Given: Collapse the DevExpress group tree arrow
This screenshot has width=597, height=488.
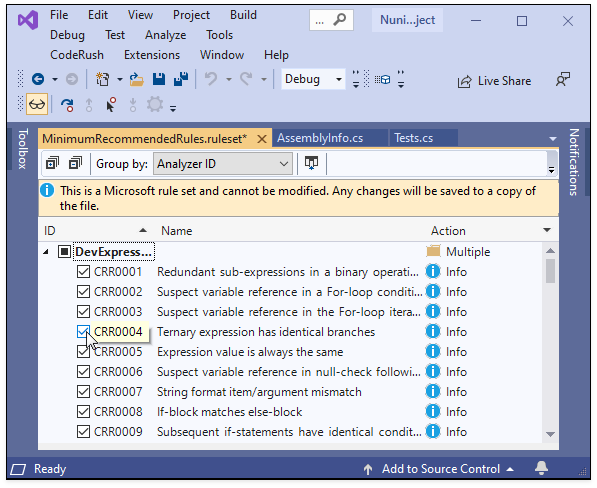Looking at the screenshot, I should coord(46,252).
